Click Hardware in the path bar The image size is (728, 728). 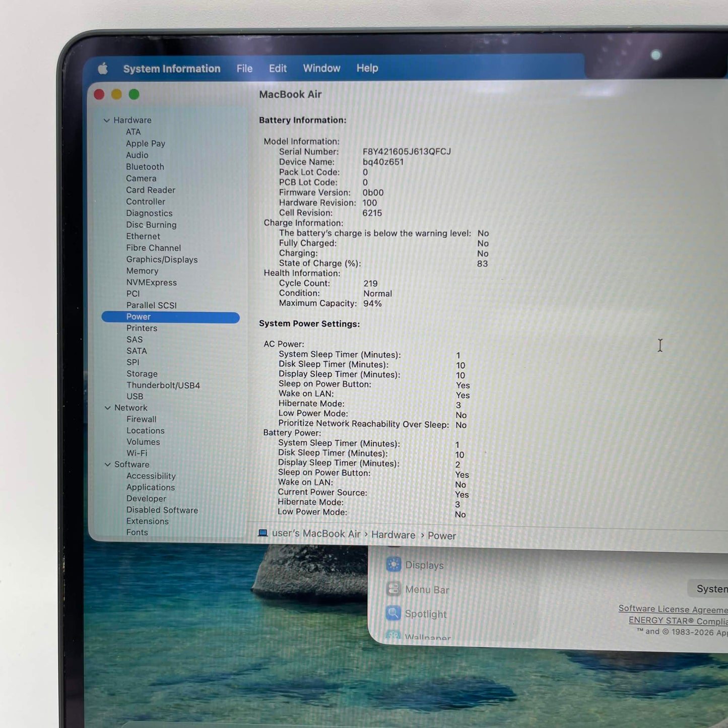click(393, 535)
